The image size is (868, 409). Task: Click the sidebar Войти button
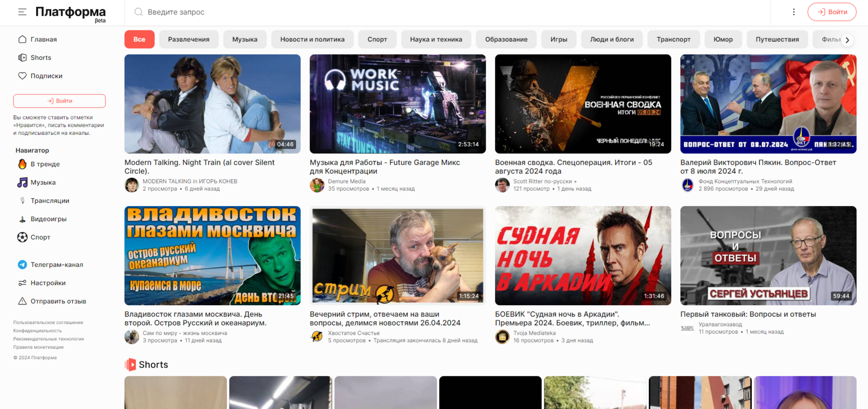[x=59, y=101]
